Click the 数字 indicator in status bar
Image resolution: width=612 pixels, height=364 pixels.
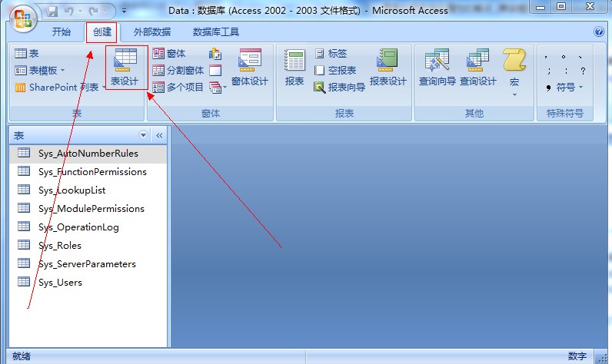[x=577, y=356]
